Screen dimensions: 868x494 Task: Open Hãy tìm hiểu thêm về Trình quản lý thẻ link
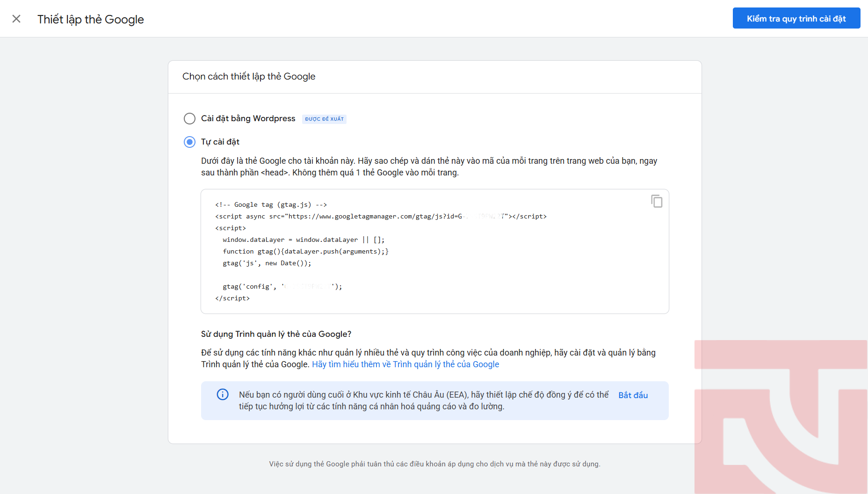click(405, 364)
